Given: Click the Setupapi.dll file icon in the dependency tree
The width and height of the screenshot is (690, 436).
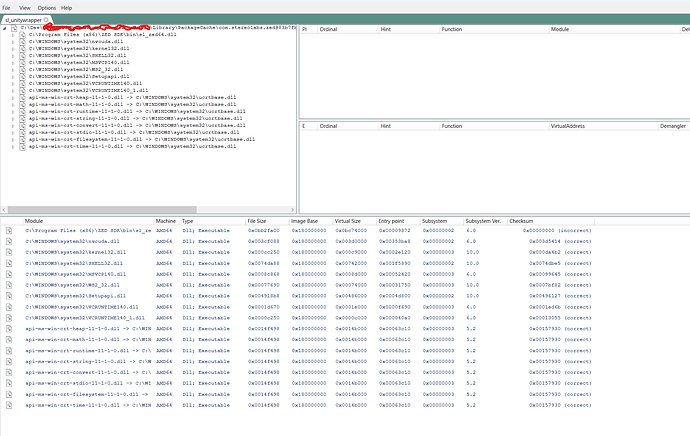Looking at the screenshot, I should click(x=22, y=76).
